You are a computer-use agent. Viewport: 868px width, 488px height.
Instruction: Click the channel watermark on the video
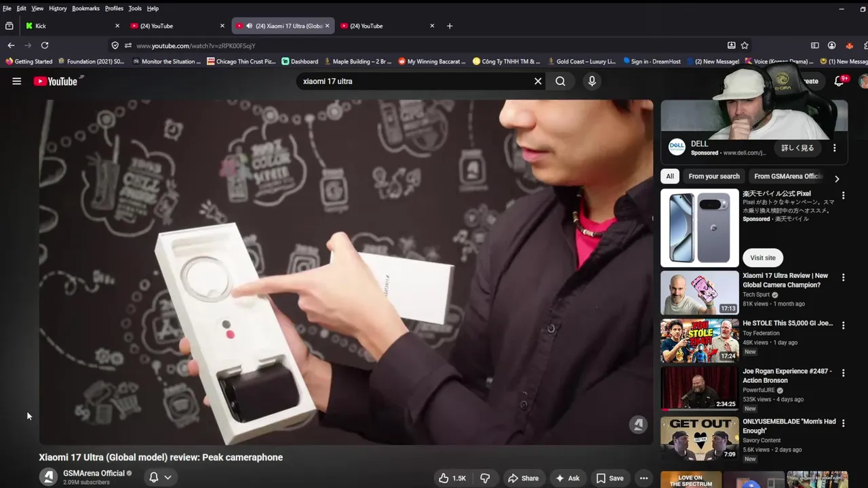[637, 424]
